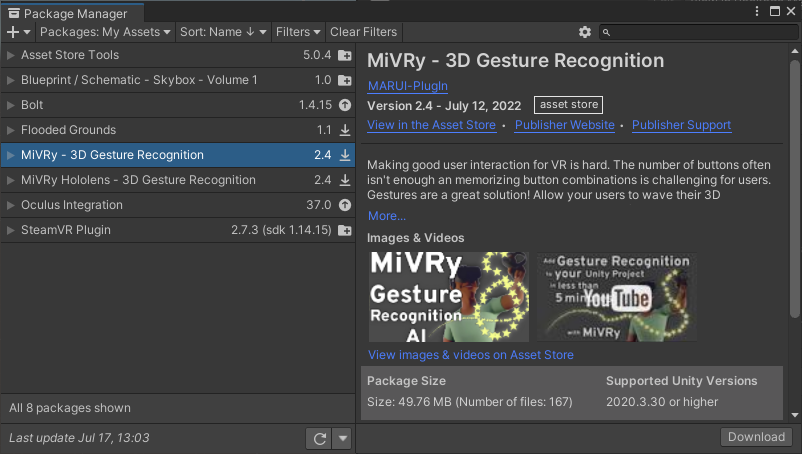This screenshot has width=802, height=454.
Task: Open the Publisher Support link
Action: point(681,125)
